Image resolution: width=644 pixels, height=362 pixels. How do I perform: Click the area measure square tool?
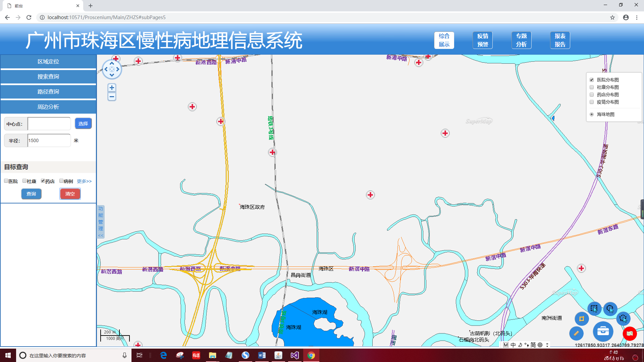pyautogui.click(x=582, y=319)
